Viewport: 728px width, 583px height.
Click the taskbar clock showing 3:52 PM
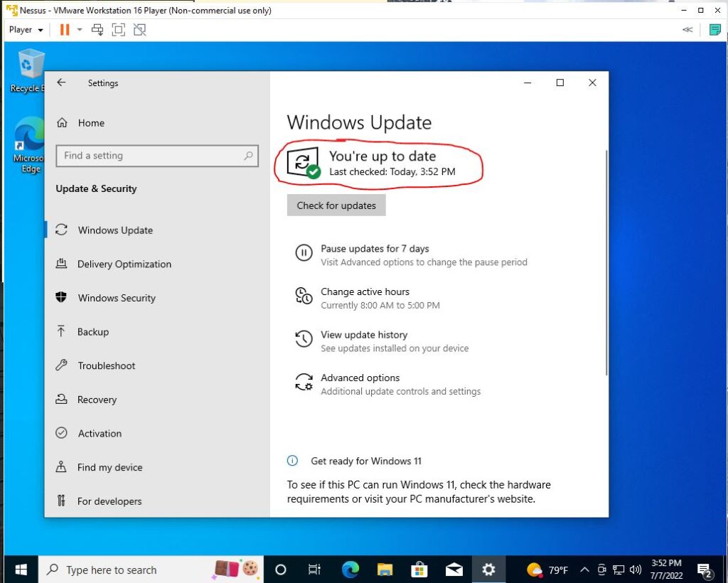pos(666,569)
